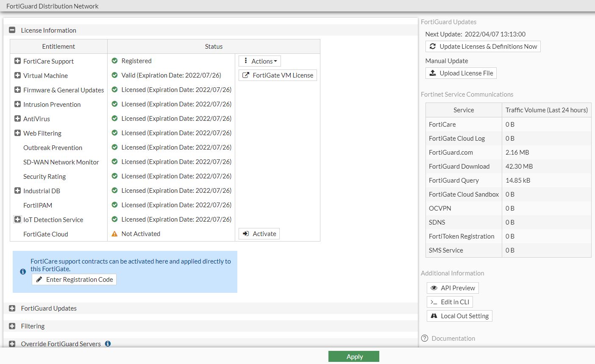Image resolution: width=595 pixels, height=364 pixels.
Task: Click the warning icon next to Not Activated
Action: [x=114, y=233]
